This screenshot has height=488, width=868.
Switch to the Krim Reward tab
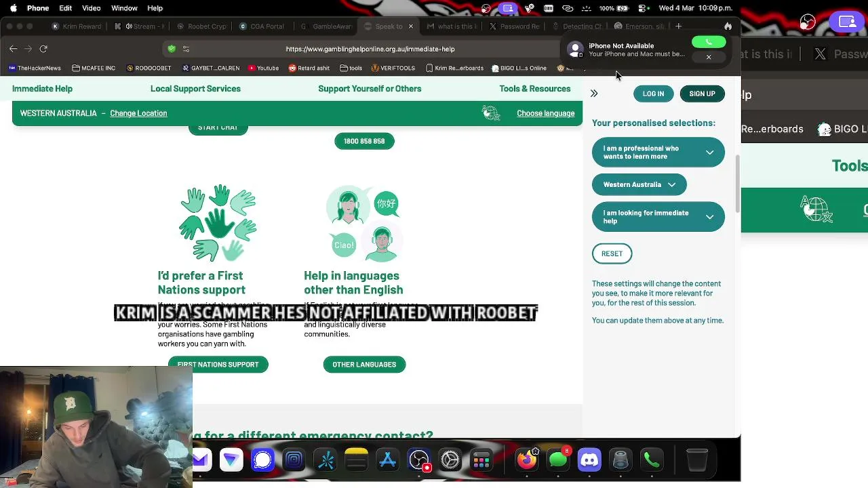tap(76, 26)
